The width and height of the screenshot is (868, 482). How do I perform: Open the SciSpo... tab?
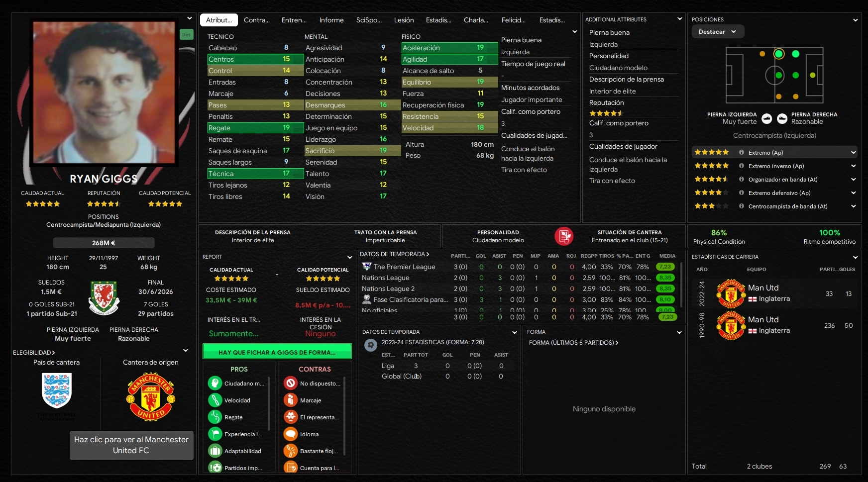tap(369, 20)
